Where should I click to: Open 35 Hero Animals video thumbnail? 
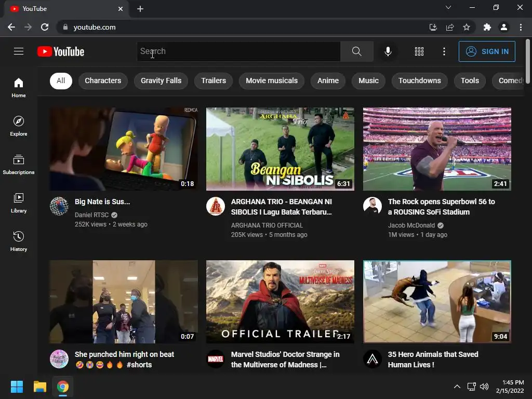click(x=437, y=302)
